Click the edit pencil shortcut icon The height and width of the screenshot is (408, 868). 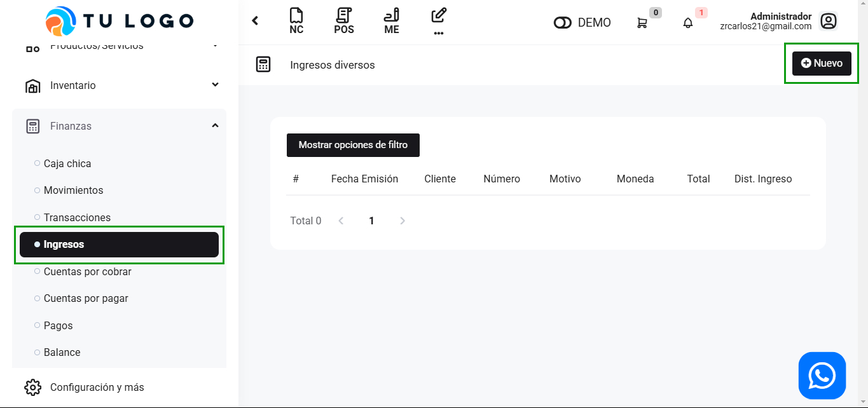point(438,16)
